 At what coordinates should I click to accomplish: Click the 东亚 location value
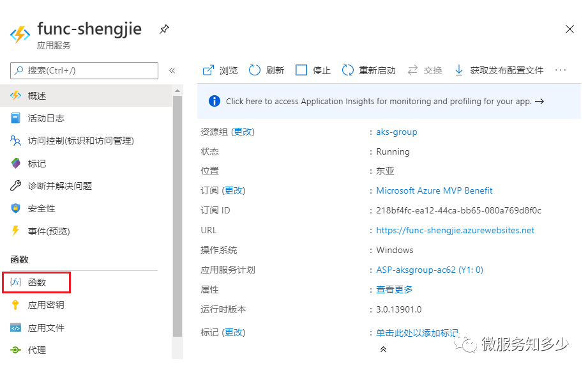click(385, 171)
